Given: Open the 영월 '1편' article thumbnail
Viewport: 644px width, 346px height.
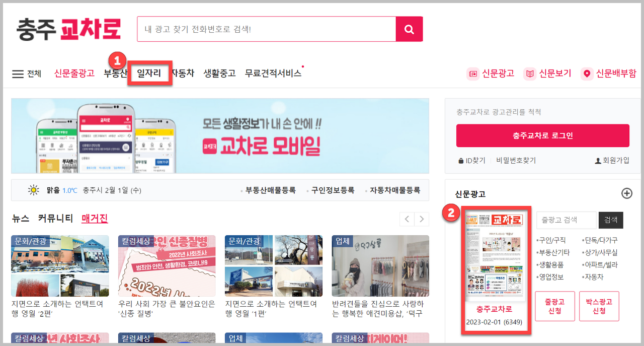Looking at the screenshot, I should (274, 266).
